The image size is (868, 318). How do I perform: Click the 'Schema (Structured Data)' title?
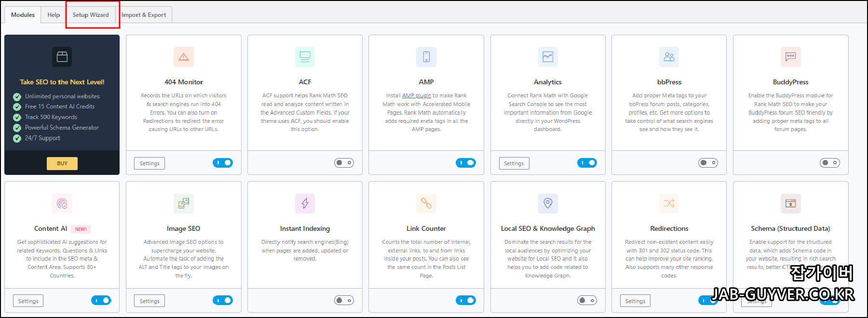point(790,228)
